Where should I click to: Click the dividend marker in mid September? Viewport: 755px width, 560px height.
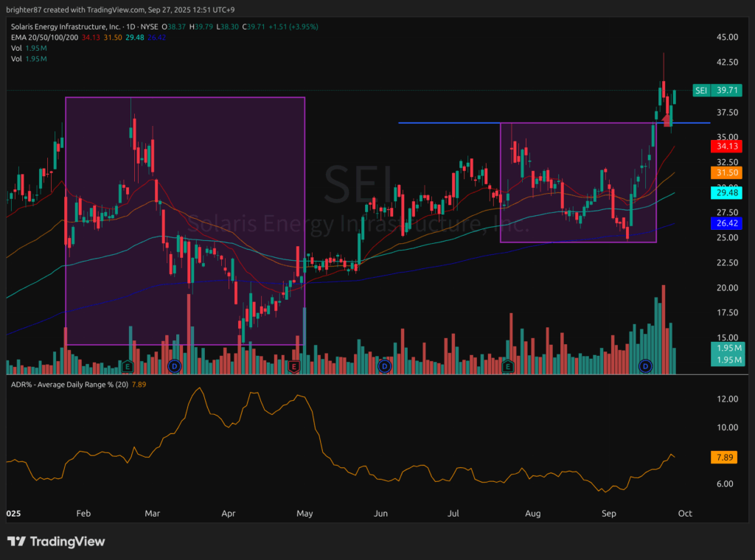click(645, 367)
